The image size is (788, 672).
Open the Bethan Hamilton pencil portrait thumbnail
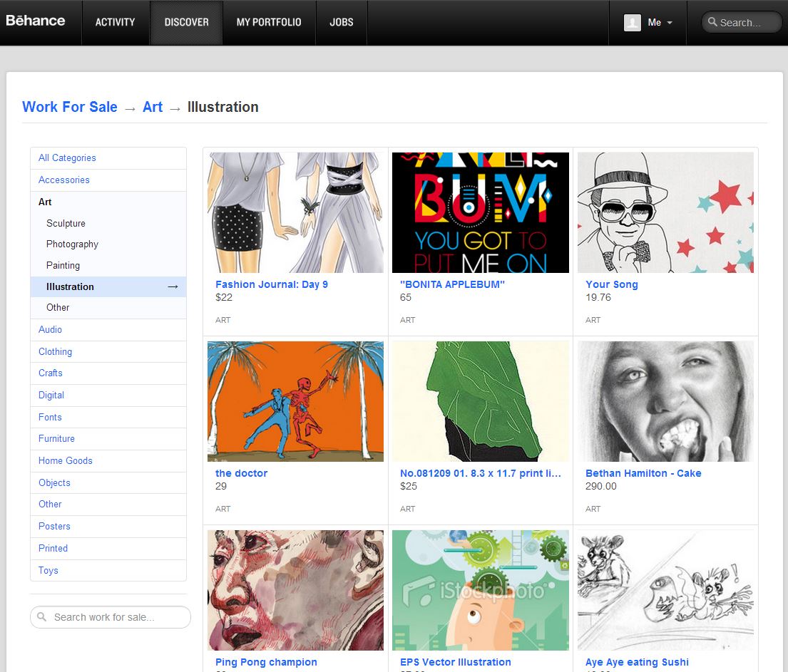pos(665,401)
